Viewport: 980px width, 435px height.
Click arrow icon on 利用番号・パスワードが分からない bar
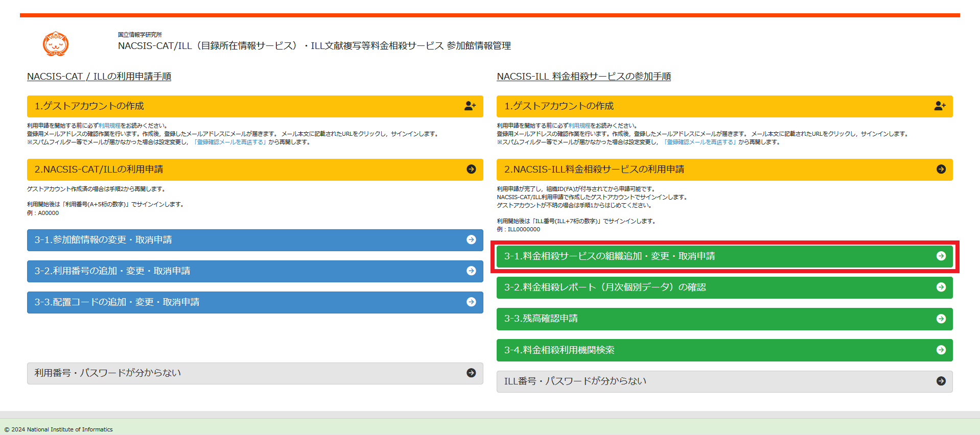(x=471, y=373)
